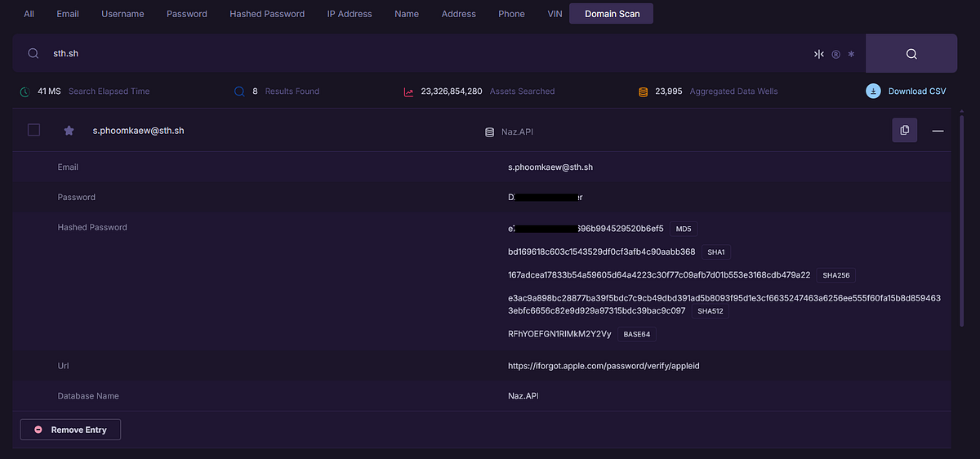Click the Hashed Password field label

click(92, 228)
